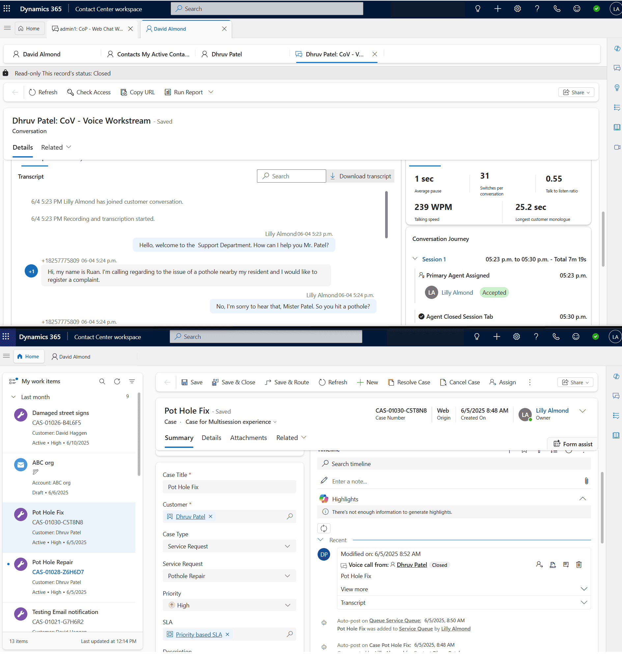Click the attachment paperclip in note box
This screenshot has height=672, width=622.
pos(586,481)
